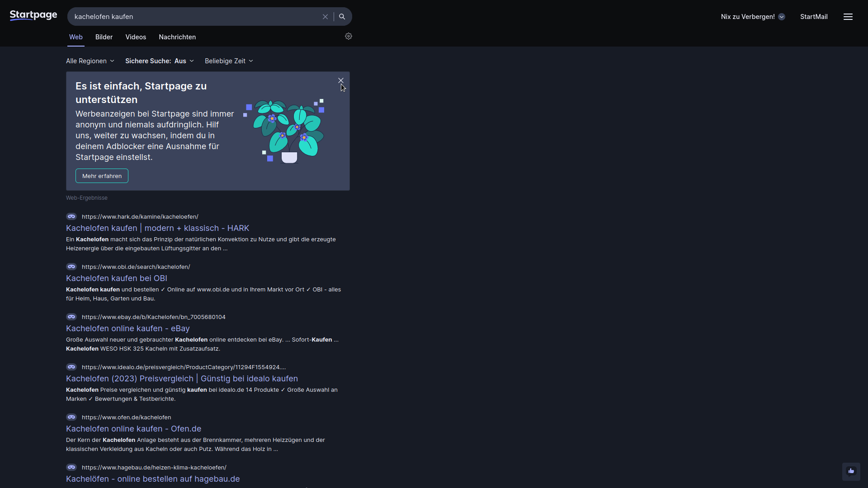Open idealo Preisvergleich result title
868x488 pixels.
coord(182,379)
